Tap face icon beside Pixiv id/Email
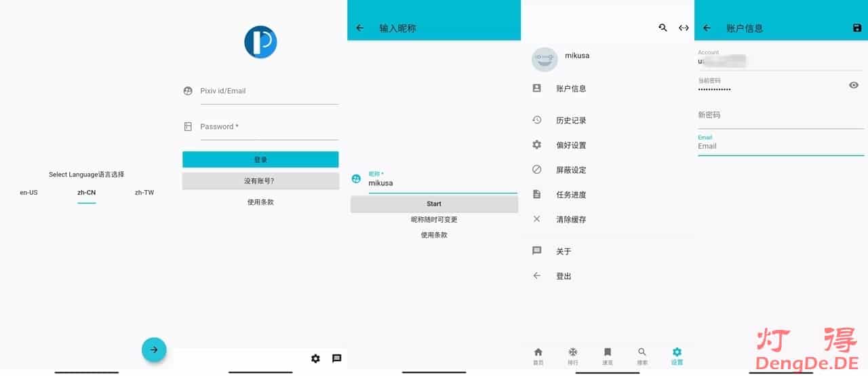 [x=188, y=91]
